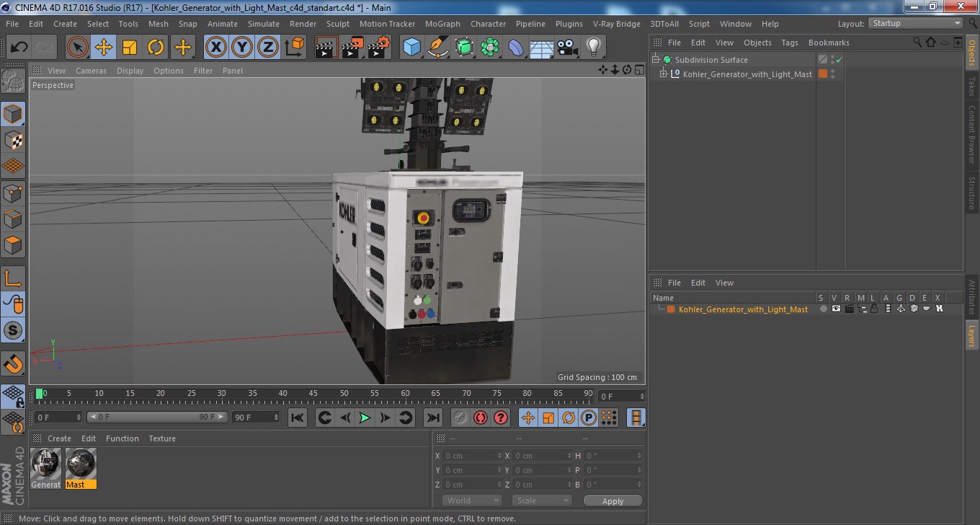Click Render View clapperboard icon

click(x=326, y=48)
